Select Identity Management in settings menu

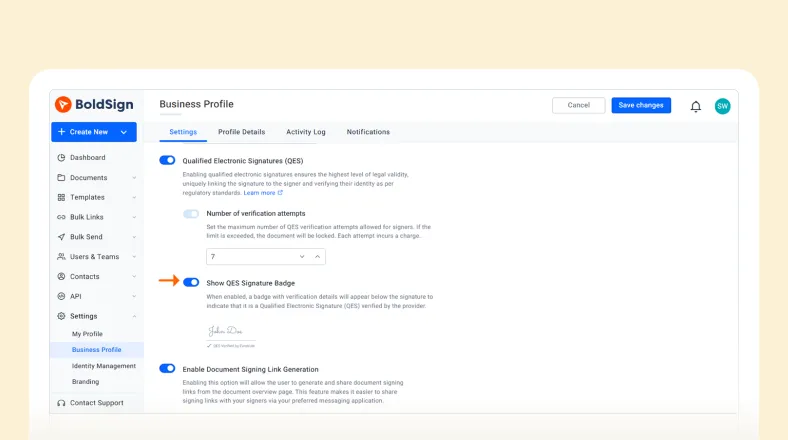pos(103,366)
